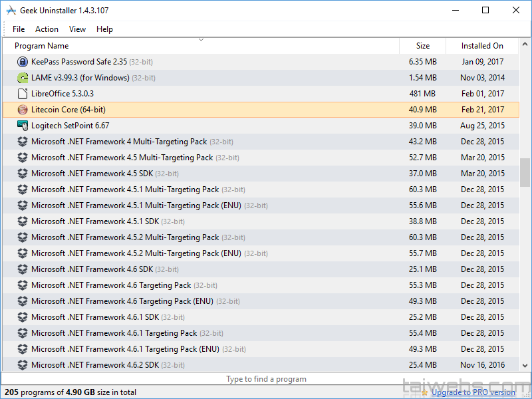532x399 pixels.
Task: Click the Litecoin Core coin icon
Action: pos(23,110)
